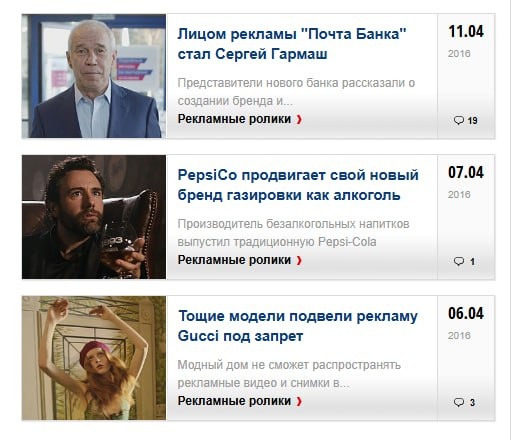Click red arrow after Почта Банк article's category
This screenshot has height=440, width=511.
pyautogui.click(x=299, y=119)
